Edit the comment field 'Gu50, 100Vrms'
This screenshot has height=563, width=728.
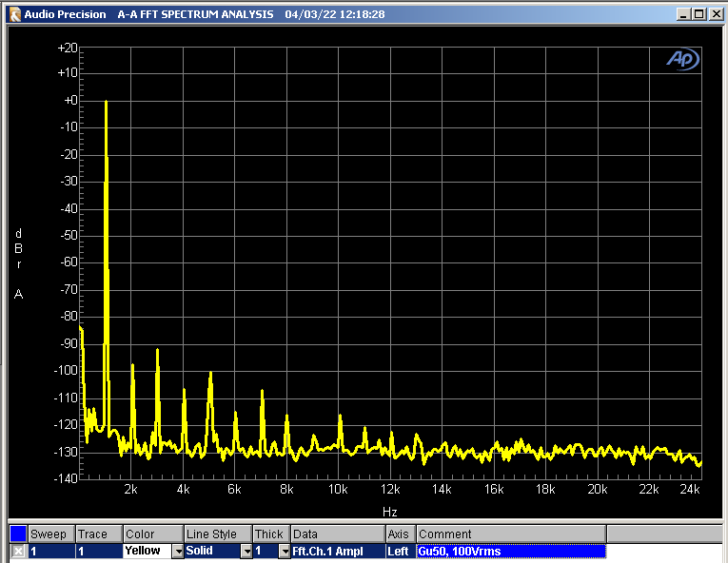509,551
